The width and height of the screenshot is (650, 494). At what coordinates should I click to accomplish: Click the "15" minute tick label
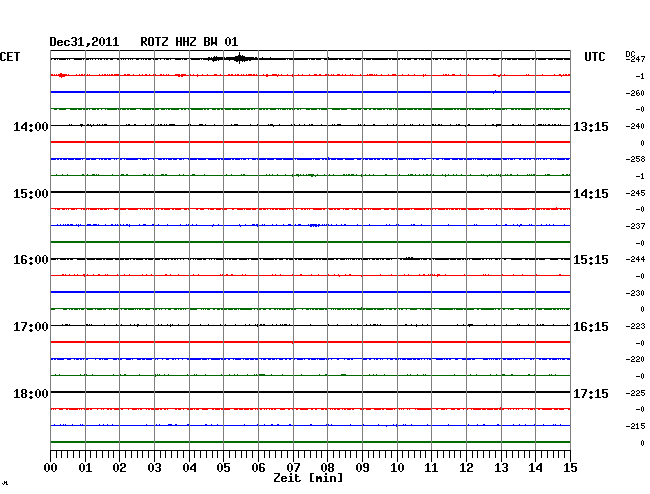pos(570,468)
